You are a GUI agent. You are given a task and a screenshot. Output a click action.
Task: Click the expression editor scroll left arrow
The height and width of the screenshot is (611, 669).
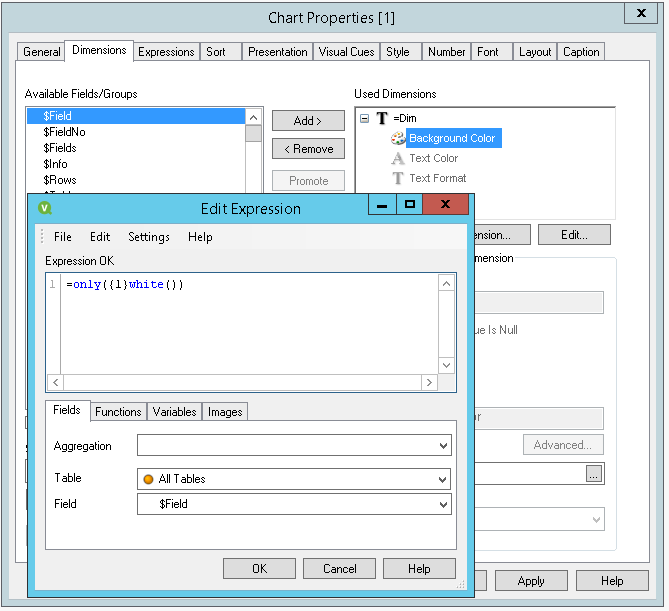pyautogui.click(x=55, y=382)
